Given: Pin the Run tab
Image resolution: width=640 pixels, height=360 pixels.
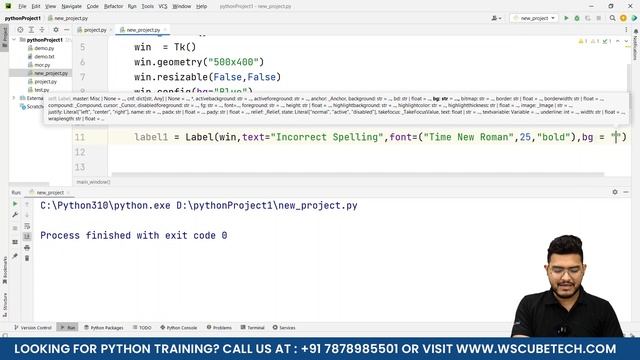Looking at the screenshot, I should coord(15,256).
